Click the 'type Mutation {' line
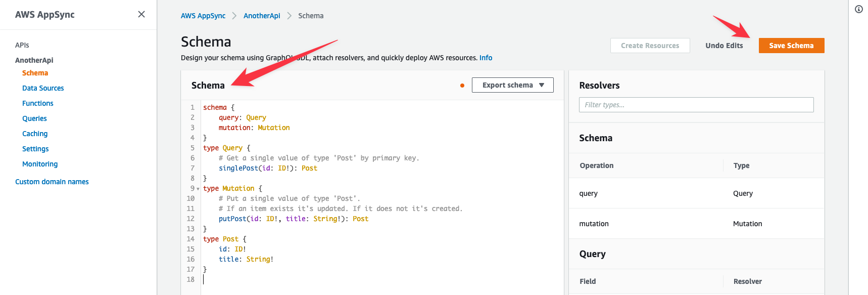The width and height of the screenshot is (868, 295). (232, 188)
